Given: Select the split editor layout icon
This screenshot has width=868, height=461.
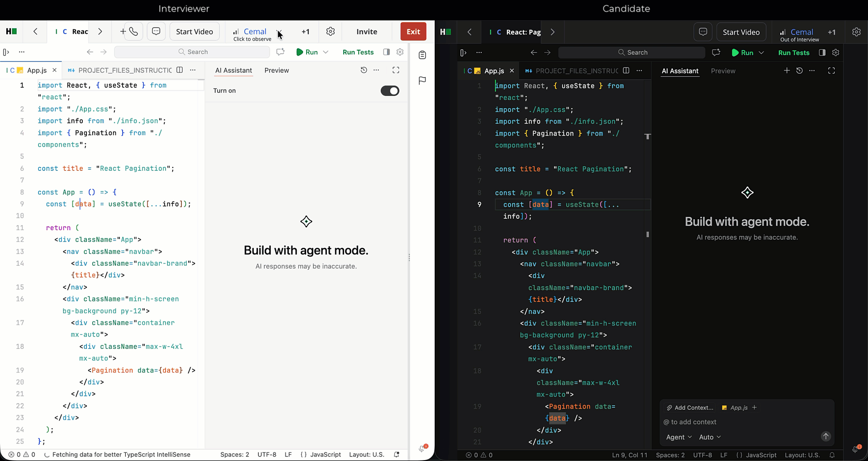Looking at the screenshot, I should (x=180, y=70).
